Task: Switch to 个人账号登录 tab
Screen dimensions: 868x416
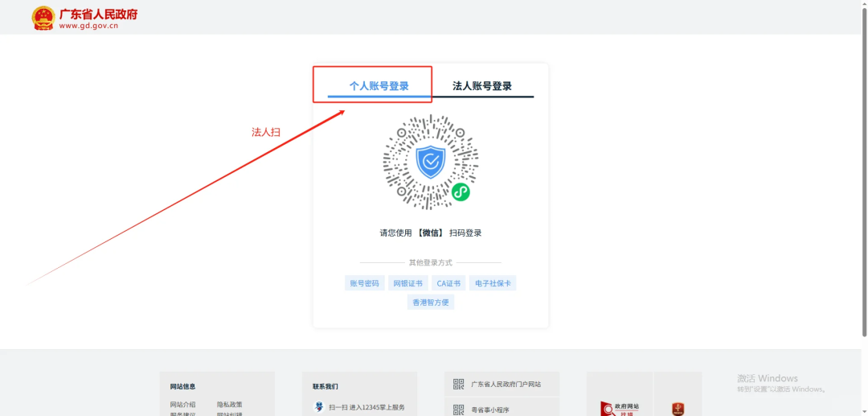Action: tap(379, 86)
